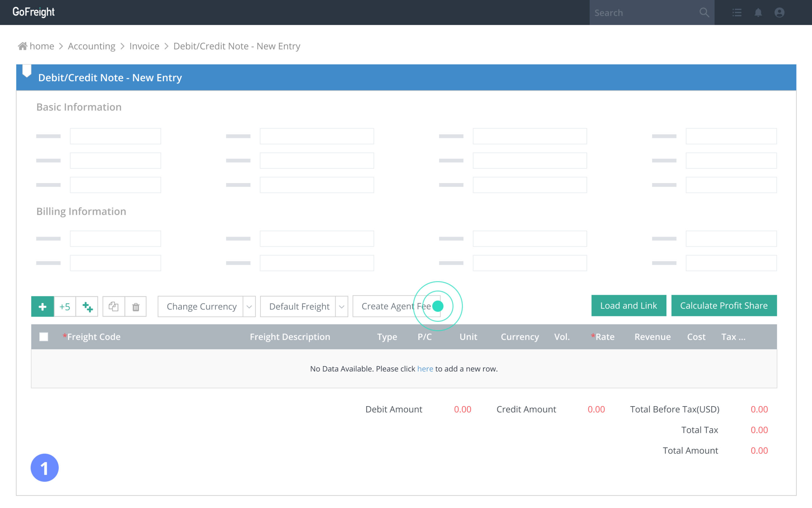Click the green add row plus icon
Screen dimensions: 812x508
pos(42,307)
